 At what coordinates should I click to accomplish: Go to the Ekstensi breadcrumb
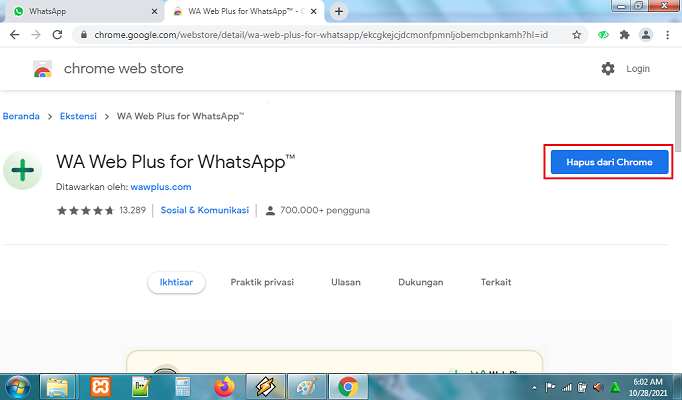[x=78, y=116]
